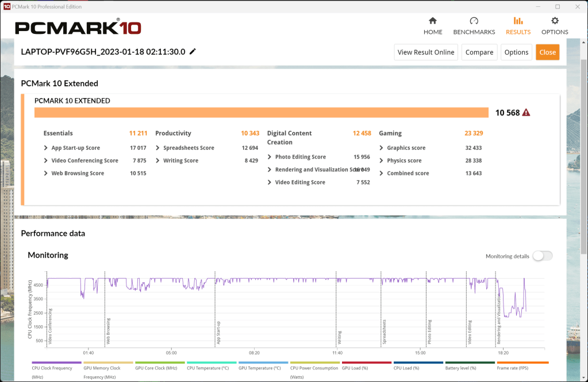Open Options gear icon
The height and width of the screenshot is (382, 588).
[x=555, y=21]
